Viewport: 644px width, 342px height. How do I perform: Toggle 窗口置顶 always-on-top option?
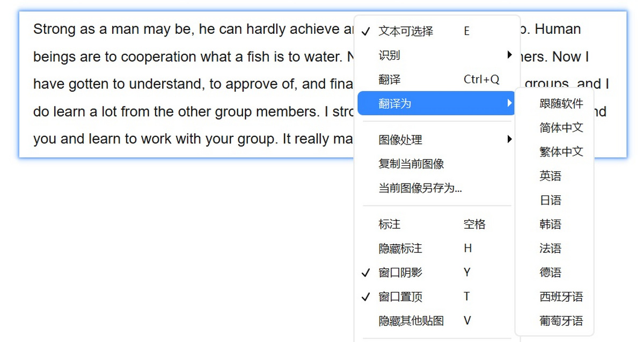[x=400, y=297]
